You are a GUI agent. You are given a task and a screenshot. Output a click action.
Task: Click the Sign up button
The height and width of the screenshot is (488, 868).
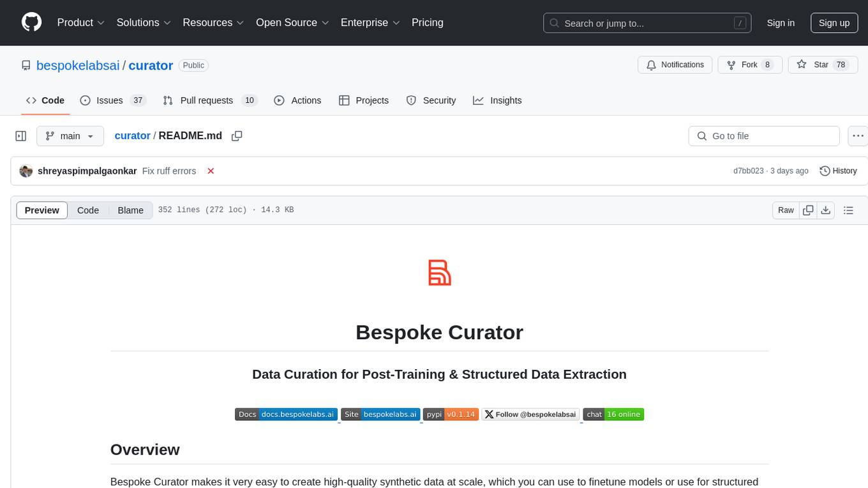(834, 23)
